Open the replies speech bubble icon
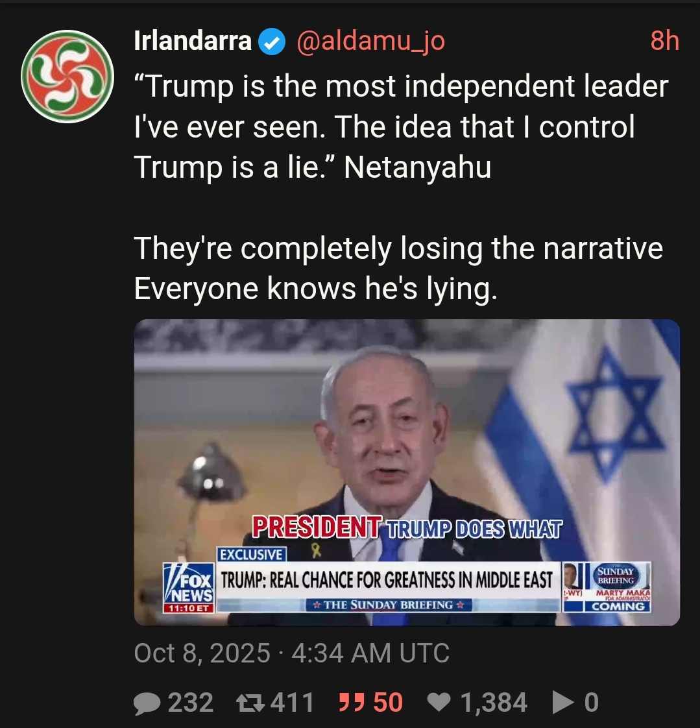 (147, 703)
